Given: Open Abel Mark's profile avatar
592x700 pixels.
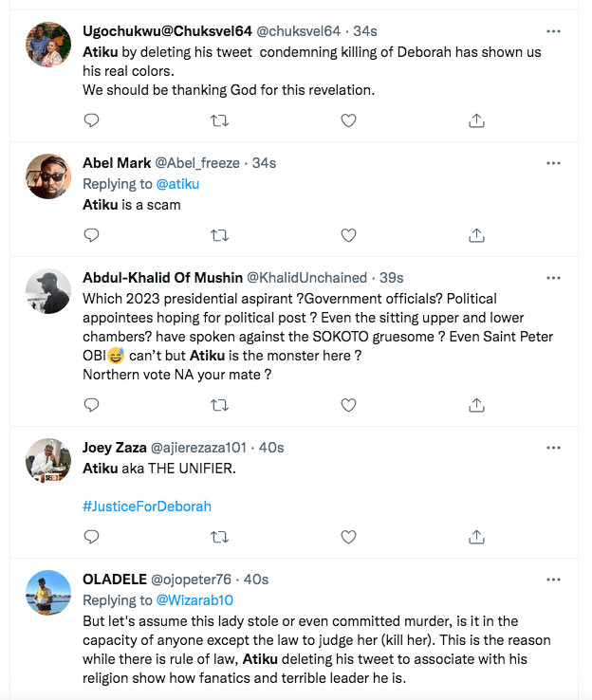Looking at the screenshot, I should [48, 176].
